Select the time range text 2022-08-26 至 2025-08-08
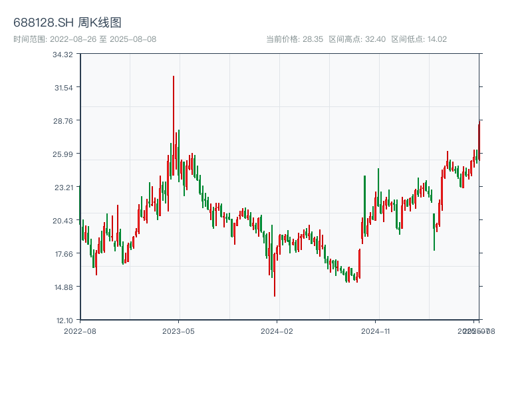532x399 pixels. point(103,39)
